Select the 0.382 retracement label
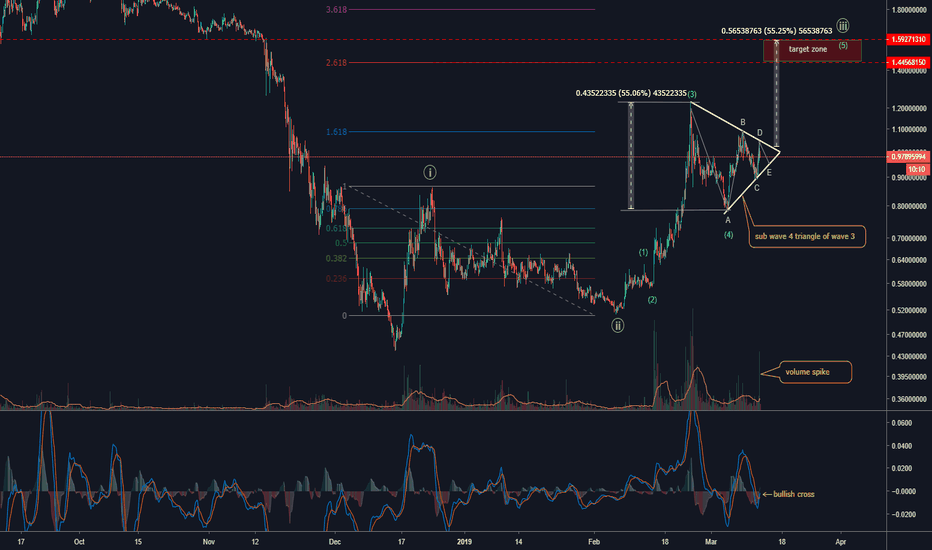This screenshot has height=550, width=932. point(336,259)
